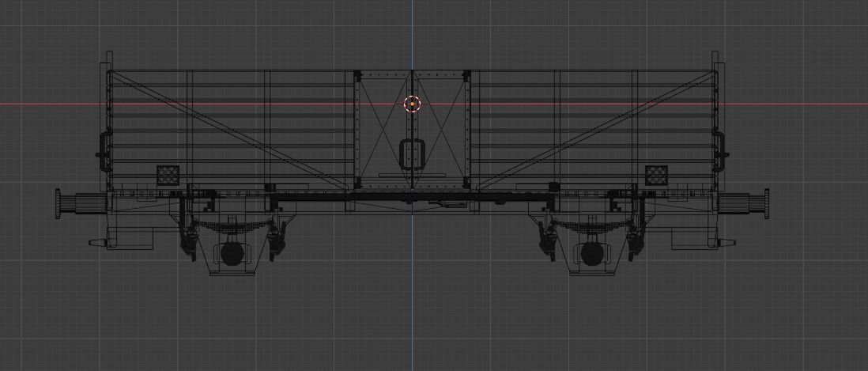Select the door handle on central door
Image resolution: width=868 pixels, height=371 pixels.
click(x=412, y=154)
